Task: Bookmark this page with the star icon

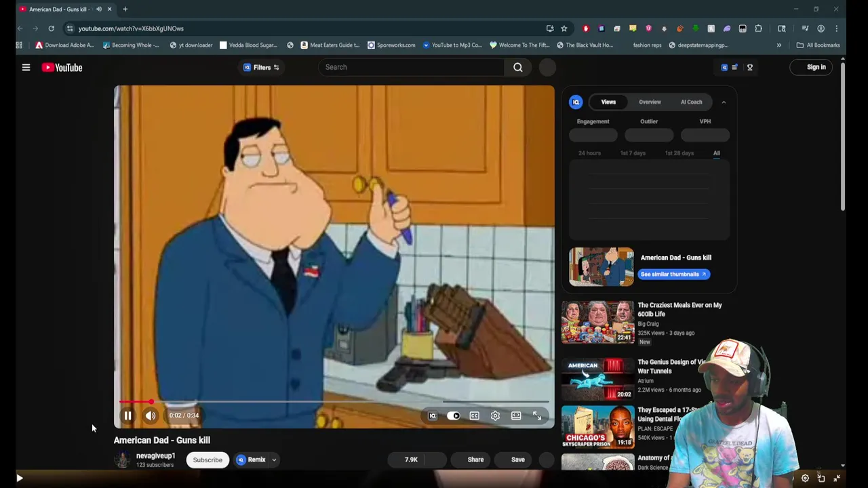Action: (564, 28)
